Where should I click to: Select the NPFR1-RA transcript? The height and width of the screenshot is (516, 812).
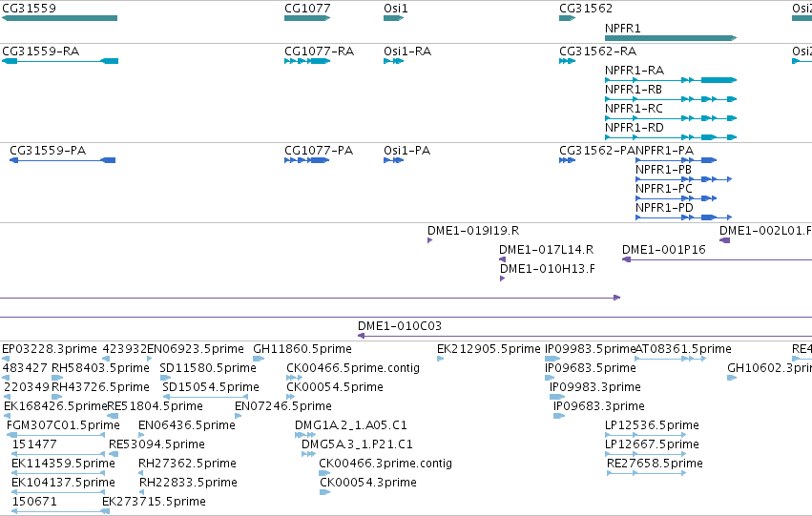pos(671,80)
